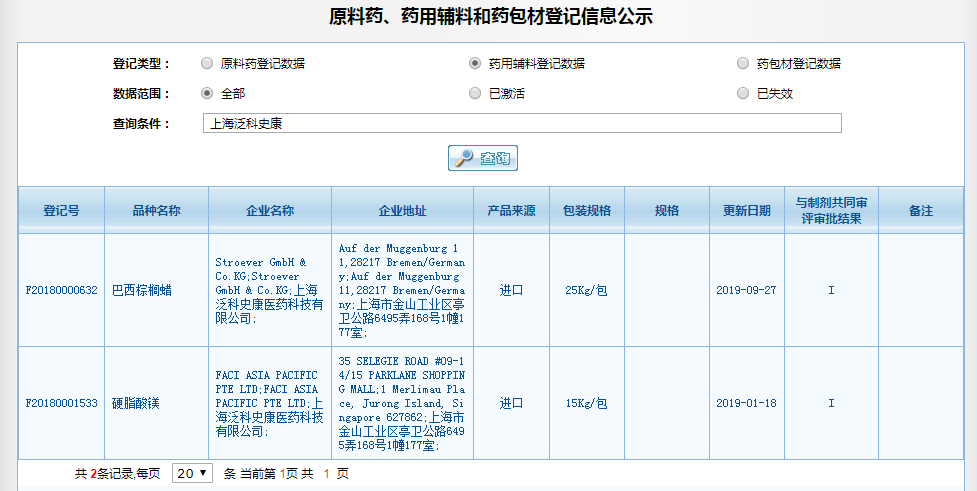Screen dimensions: 977x491
Task: Click the 产品来源 column header
Action: [x=511, y=211]
